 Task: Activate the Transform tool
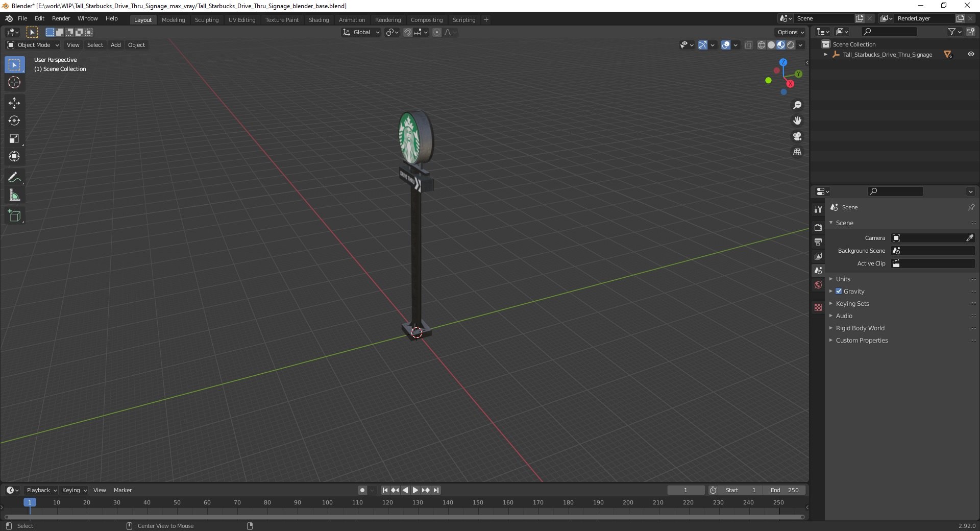[14, 157]
